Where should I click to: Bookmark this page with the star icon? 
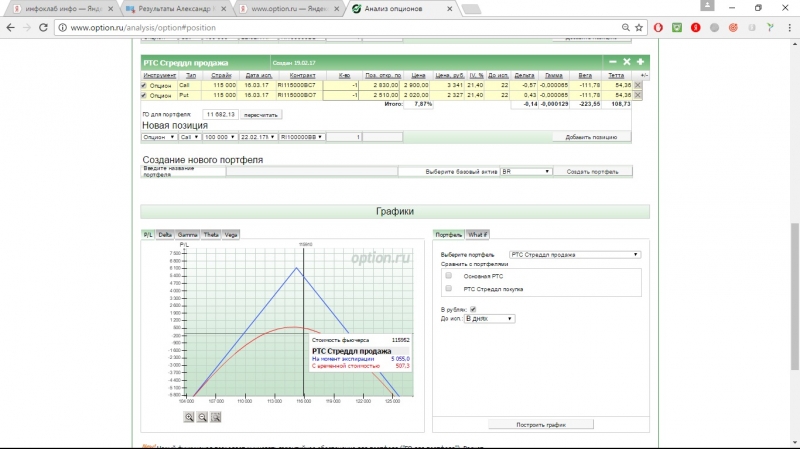[x=639, y=28]
